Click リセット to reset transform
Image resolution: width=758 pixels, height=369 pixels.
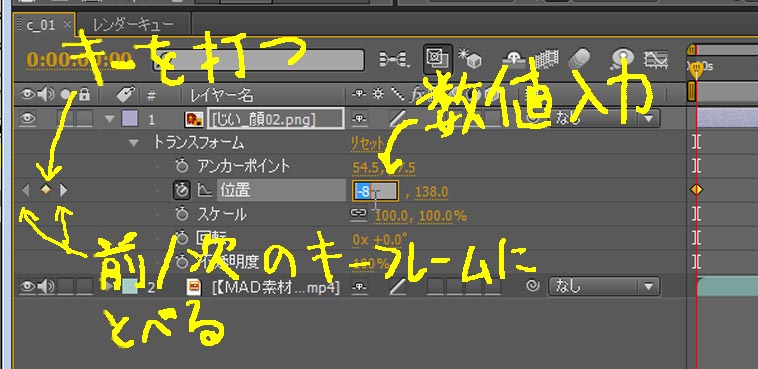(367, 144)
